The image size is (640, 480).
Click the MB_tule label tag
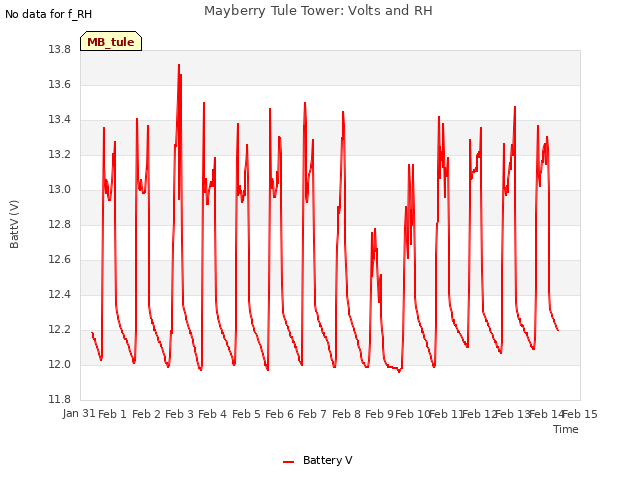[111, 42]
